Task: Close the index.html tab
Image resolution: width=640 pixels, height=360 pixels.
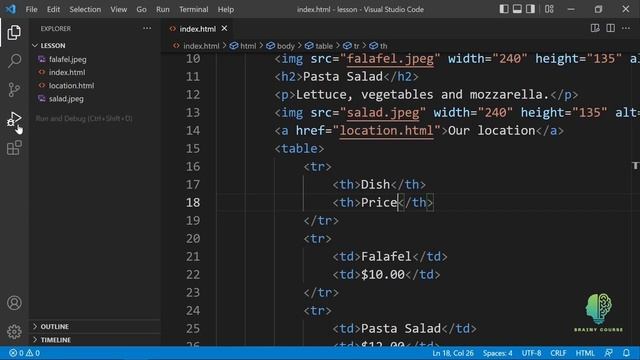Action: pyautogui.click(x=224, y=29)
